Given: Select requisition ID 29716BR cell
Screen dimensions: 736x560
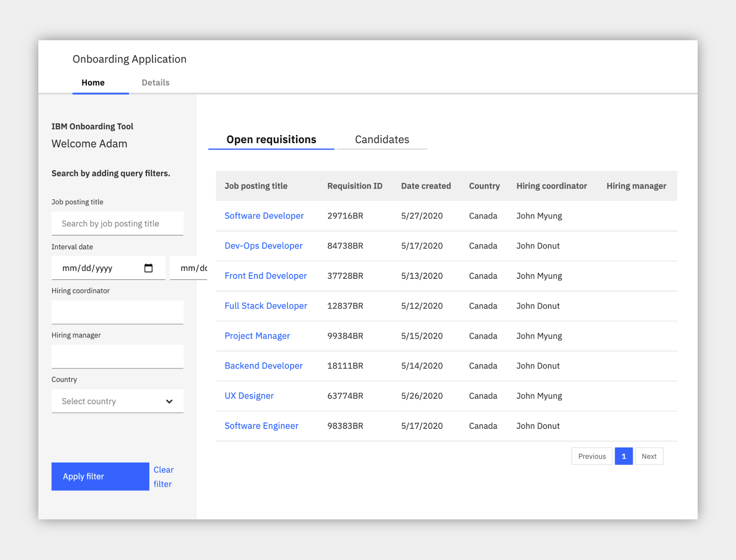Looking at the screenshot, I should 345,216.
